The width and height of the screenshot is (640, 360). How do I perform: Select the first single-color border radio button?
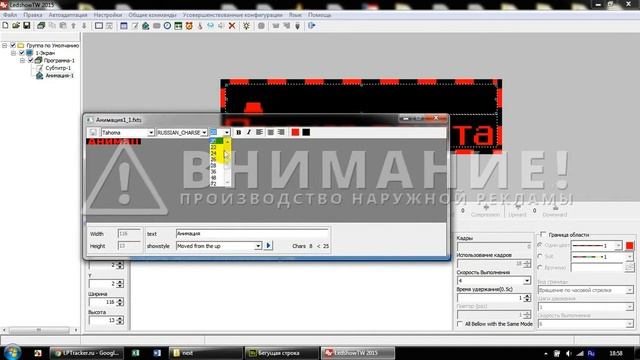(540, 245)
